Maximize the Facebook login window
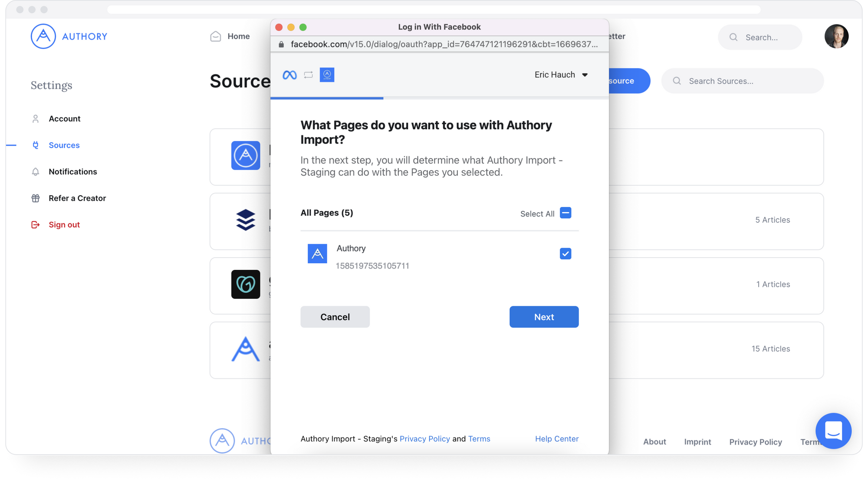The image size is (868, 485). point(303,27)
